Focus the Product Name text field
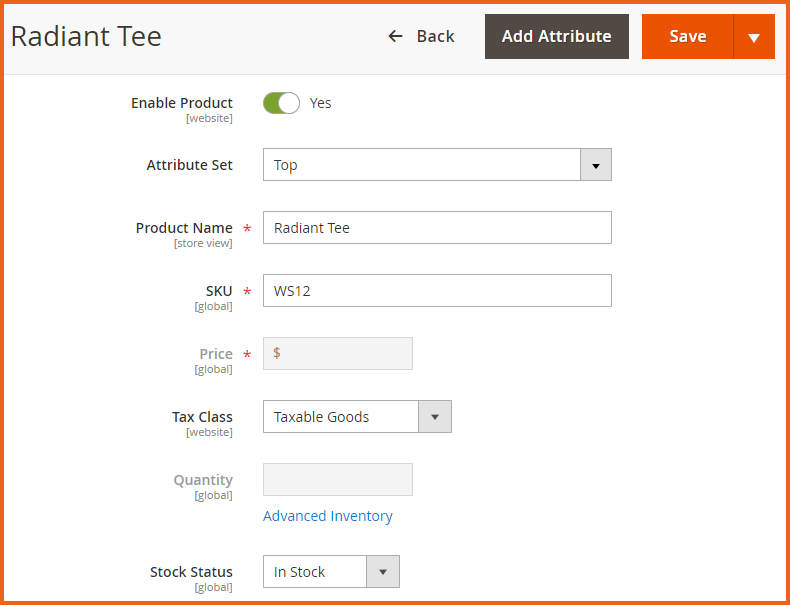 pos(437,228)
